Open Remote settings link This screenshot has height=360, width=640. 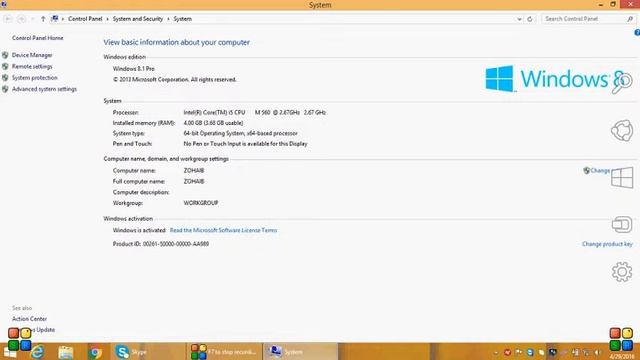(x=32, y=67)
